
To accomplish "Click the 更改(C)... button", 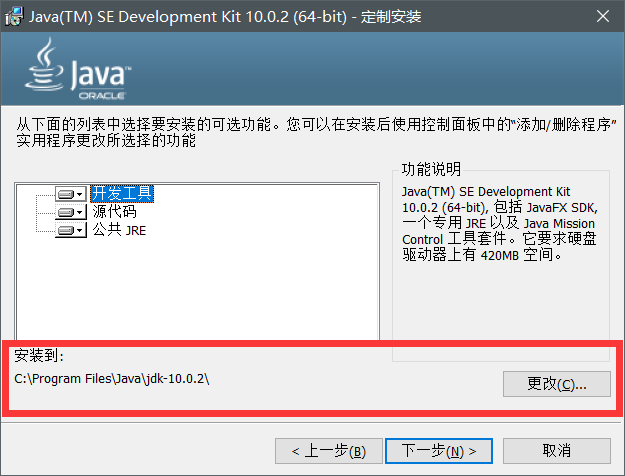I will coord(556,384).
